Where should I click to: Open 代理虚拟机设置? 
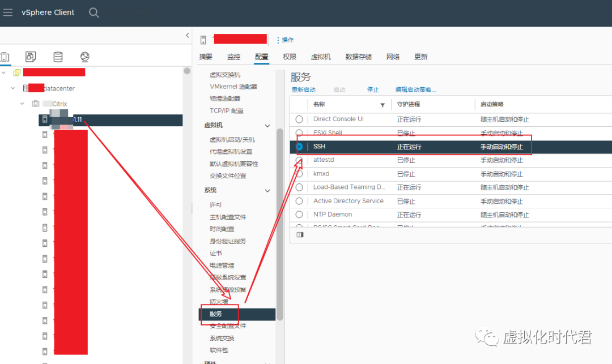tap(231, 152)
